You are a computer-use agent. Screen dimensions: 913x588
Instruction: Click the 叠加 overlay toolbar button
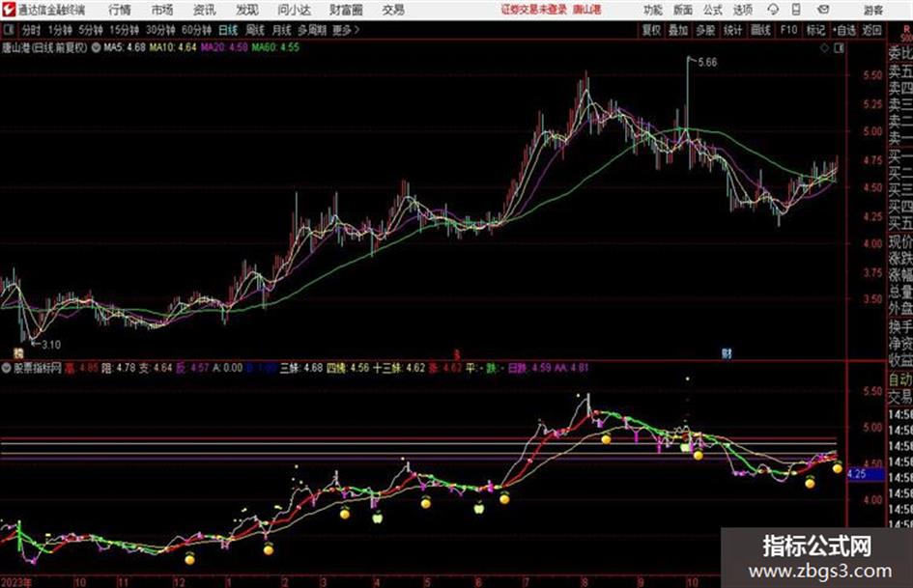[678, 30]
